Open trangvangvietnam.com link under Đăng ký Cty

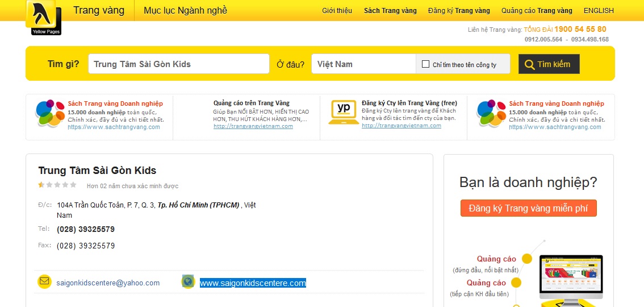[402, 125]
